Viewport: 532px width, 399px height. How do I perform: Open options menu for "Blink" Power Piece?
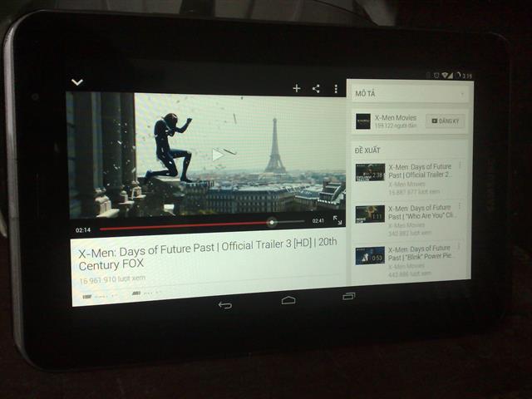pyautogui.click(x=458, y=247)
